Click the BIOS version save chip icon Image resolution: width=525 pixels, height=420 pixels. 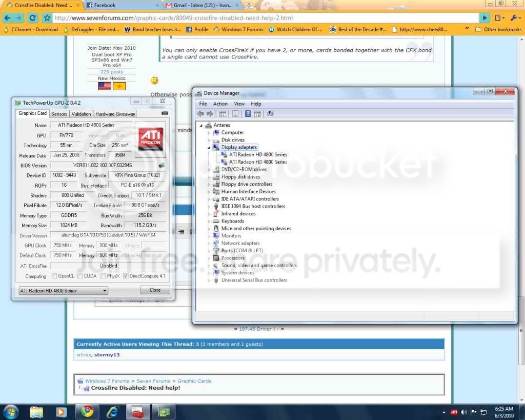coord(161,165)
